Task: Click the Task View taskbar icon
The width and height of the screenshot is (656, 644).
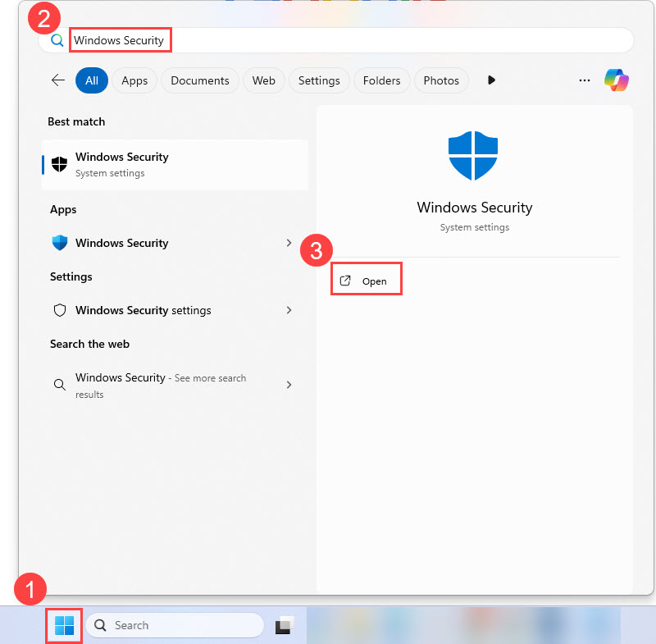Action: (x=285, y=626)
